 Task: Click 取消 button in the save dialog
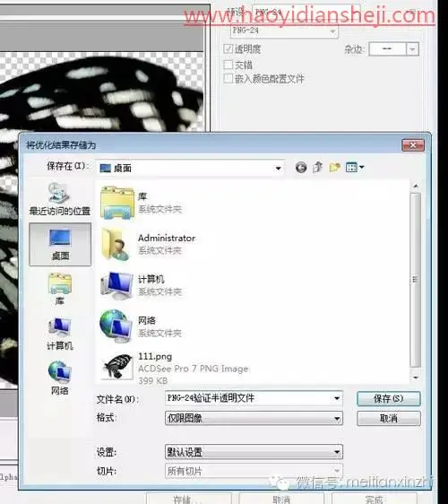[x=389, y=418]
